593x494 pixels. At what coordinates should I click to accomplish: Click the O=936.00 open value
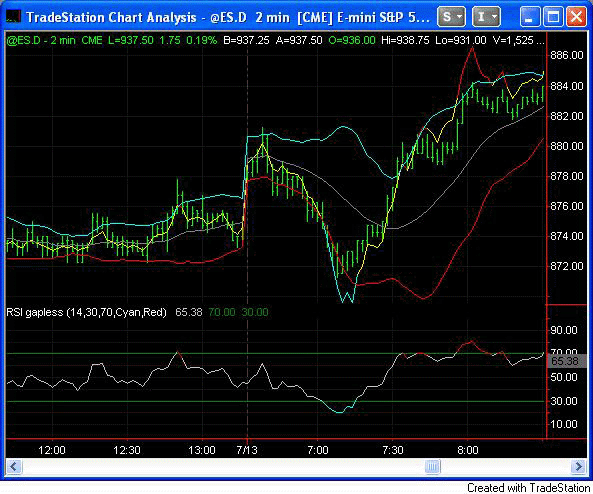coord(352,40)
